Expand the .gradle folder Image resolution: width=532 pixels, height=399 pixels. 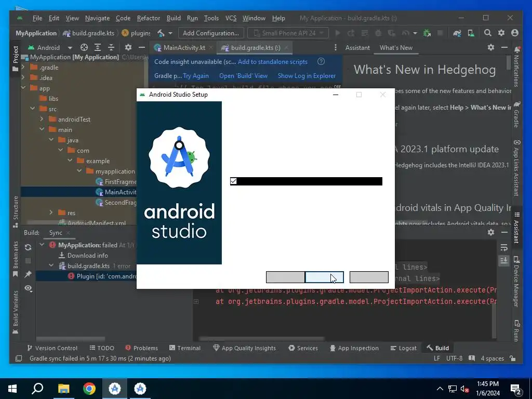[x=23, y=67]
